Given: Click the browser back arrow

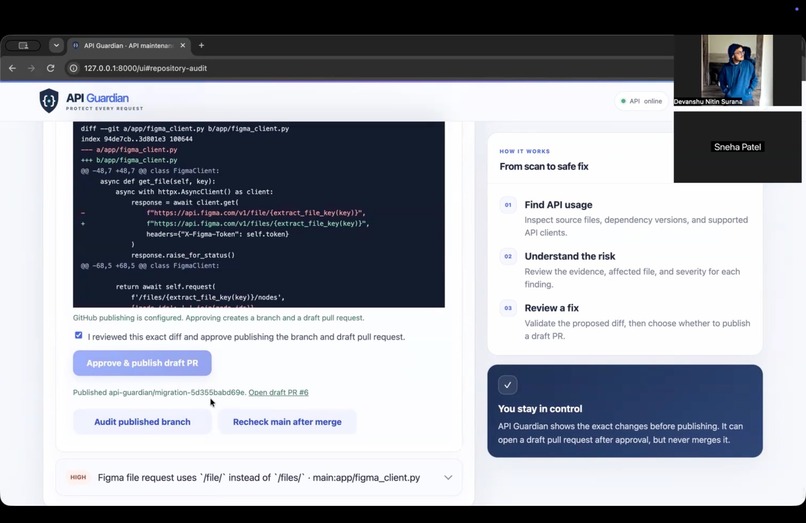Looking at the screenshot, I should [x=12, y=68].
